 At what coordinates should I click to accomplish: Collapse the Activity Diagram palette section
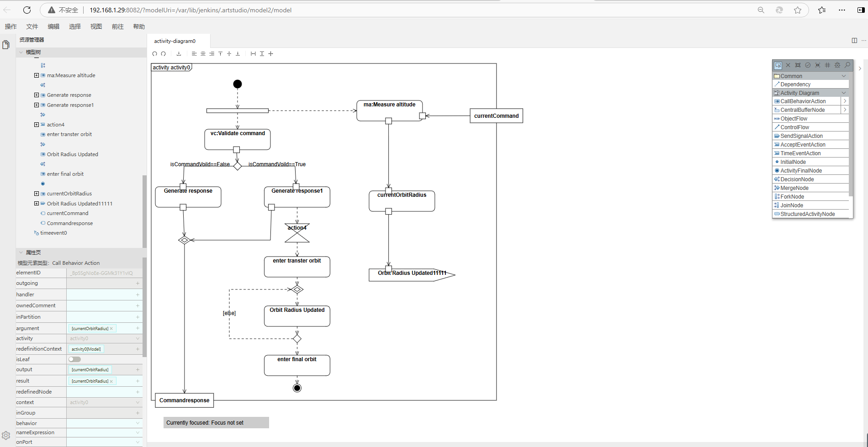[x=844, y=93]
